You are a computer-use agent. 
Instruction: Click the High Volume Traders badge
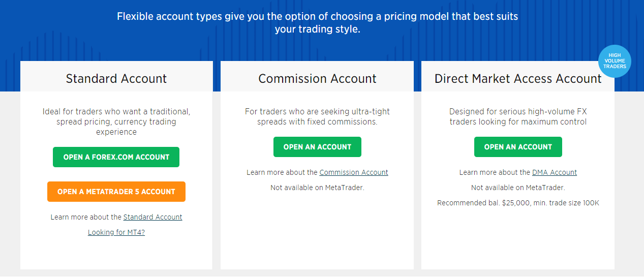(x=614, y=61)
